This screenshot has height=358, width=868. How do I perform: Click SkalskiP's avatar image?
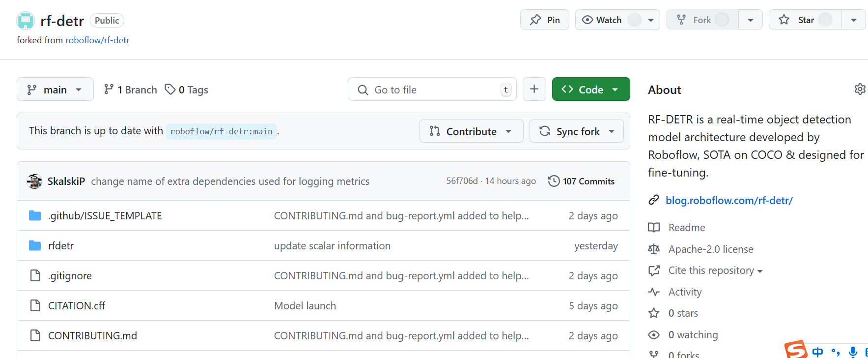(x=34, y=181)
